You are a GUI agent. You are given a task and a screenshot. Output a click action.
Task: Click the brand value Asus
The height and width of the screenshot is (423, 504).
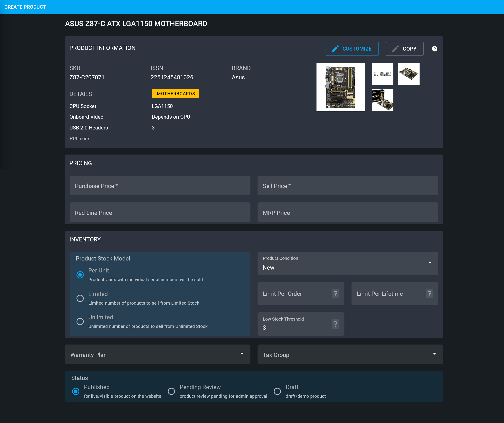click(238, 77)
